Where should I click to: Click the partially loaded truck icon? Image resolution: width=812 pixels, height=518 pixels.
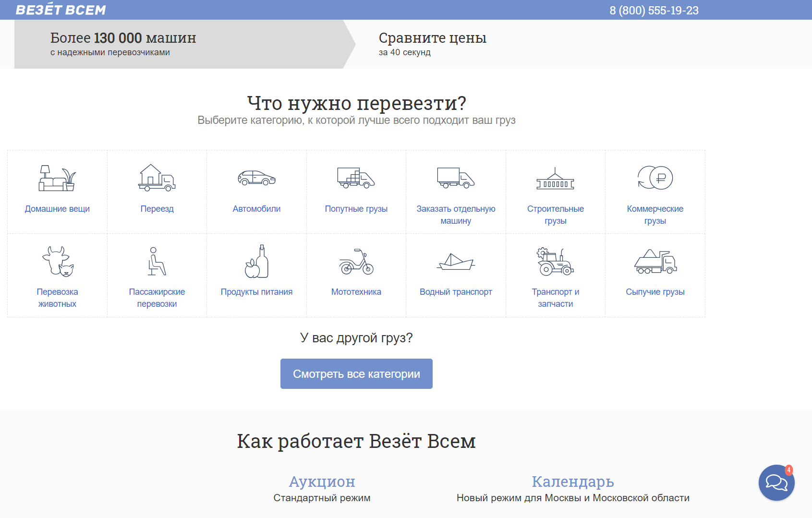tap(356, 178)
